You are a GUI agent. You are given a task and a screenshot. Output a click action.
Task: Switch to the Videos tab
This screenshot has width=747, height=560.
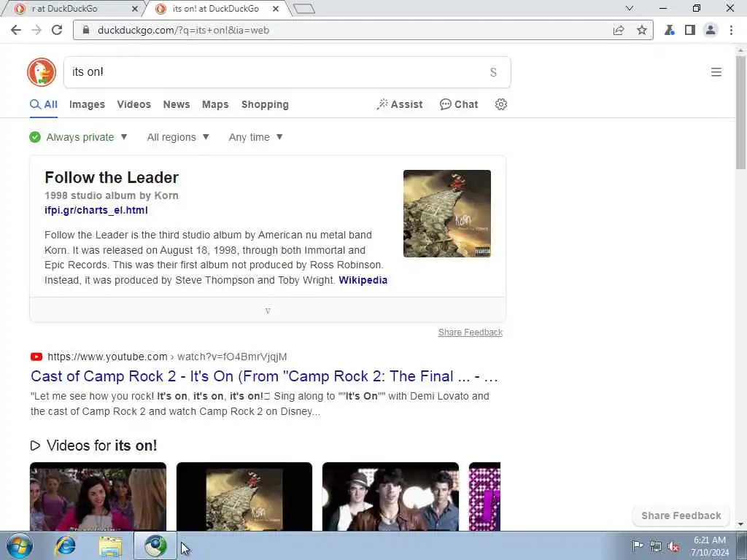click(134, 104)
